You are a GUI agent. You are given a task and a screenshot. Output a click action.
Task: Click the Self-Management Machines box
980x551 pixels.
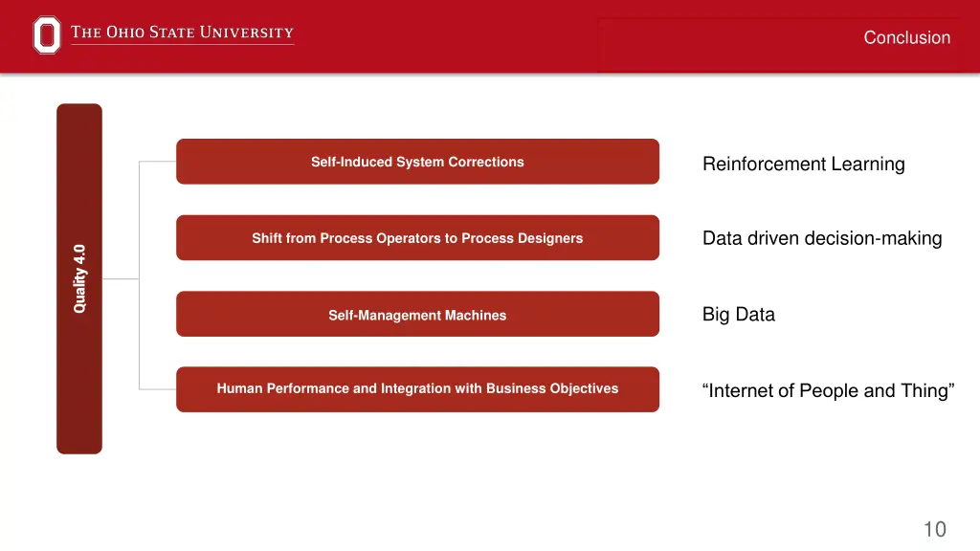(417, 314)
